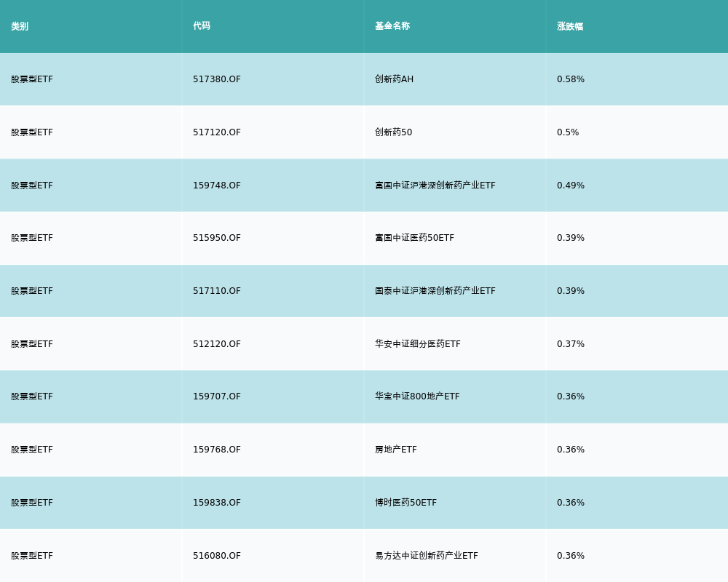The width and height of the screenshot is (728, 582).
Task: Select the 基金名称 column header
Action: click(392, 26)
